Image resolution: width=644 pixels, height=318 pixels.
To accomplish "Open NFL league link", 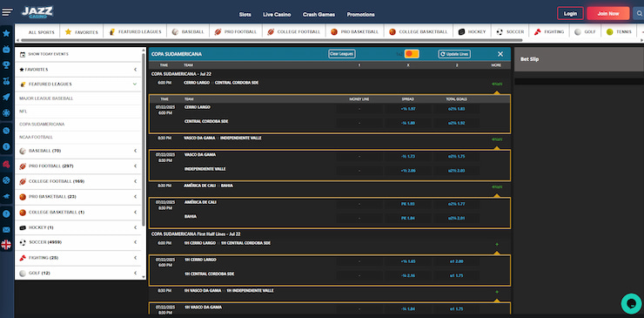I will pos(23,112).
